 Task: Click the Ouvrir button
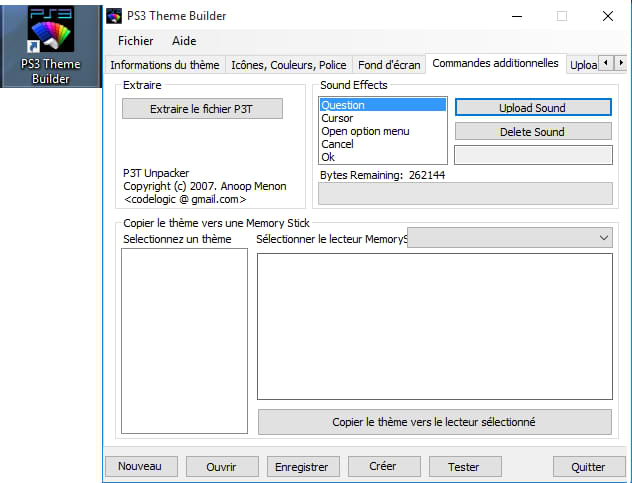pos(222,466)
